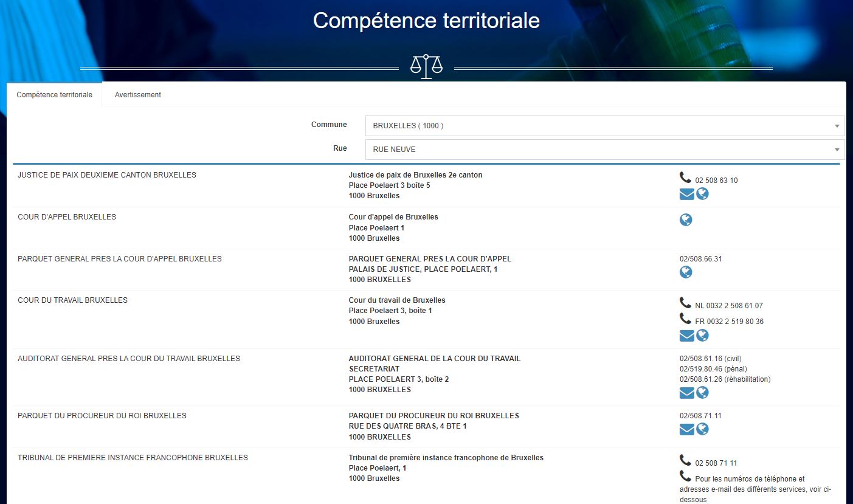
Task: Open email icon for Parquet du procureur du roi
Action: [687, 429]
